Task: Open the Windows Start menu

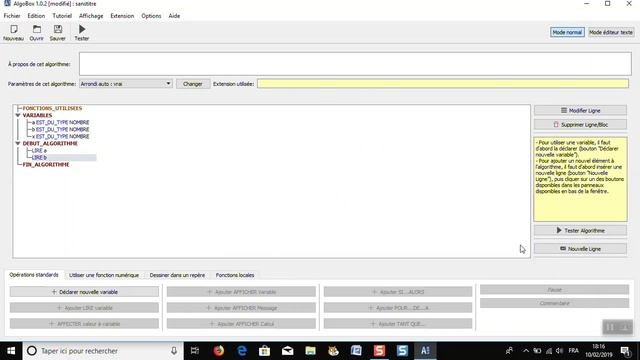Action: pyautogui.click(x=11, y=351)
